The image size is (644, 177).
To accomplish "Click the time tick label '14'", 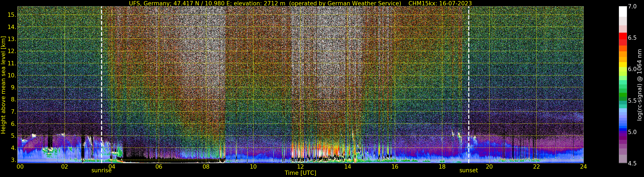I will click(347, 166).
